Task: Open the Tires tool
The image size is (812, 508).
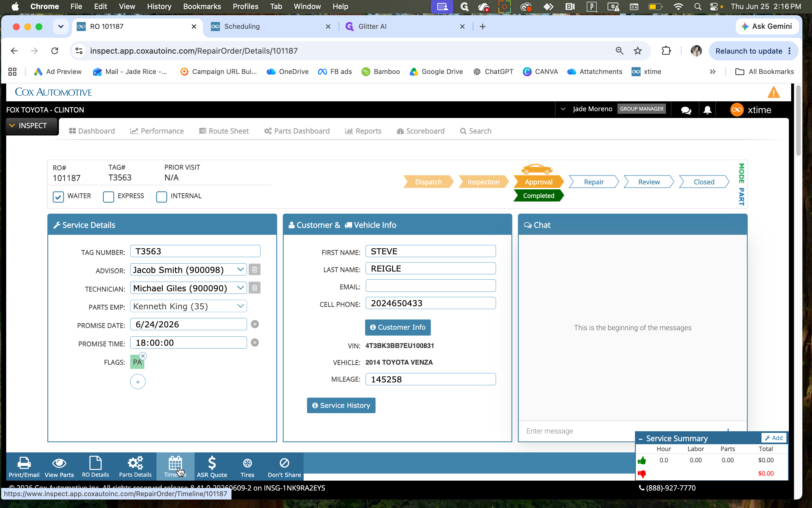Action: tap(247, 466)
